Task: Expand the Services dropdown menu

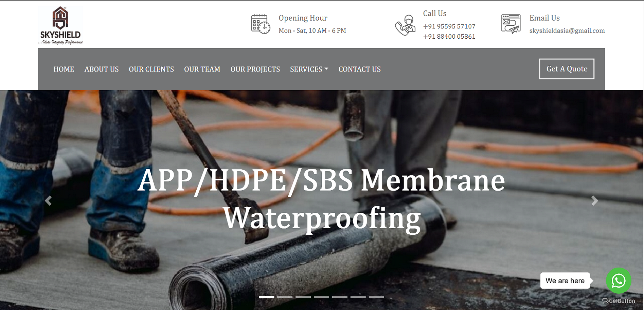Action: (x=309, y=69)
